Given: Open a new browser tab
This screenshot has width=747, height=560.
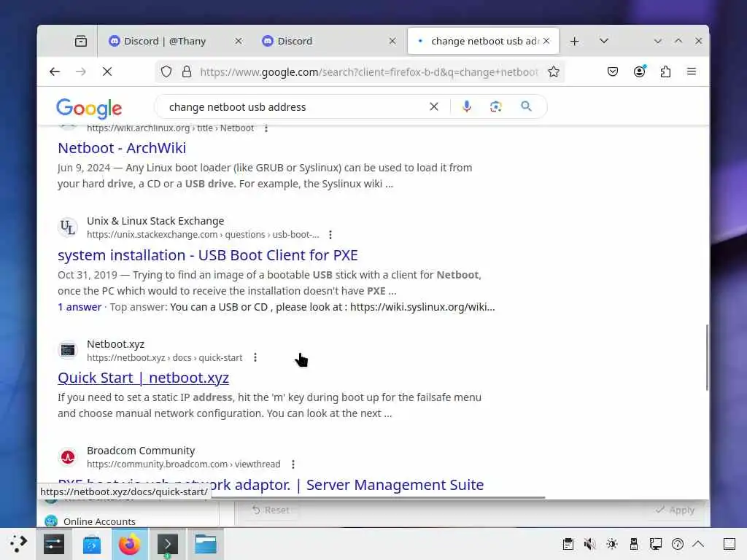Looking at the screenshot, I should pos(575,42).
